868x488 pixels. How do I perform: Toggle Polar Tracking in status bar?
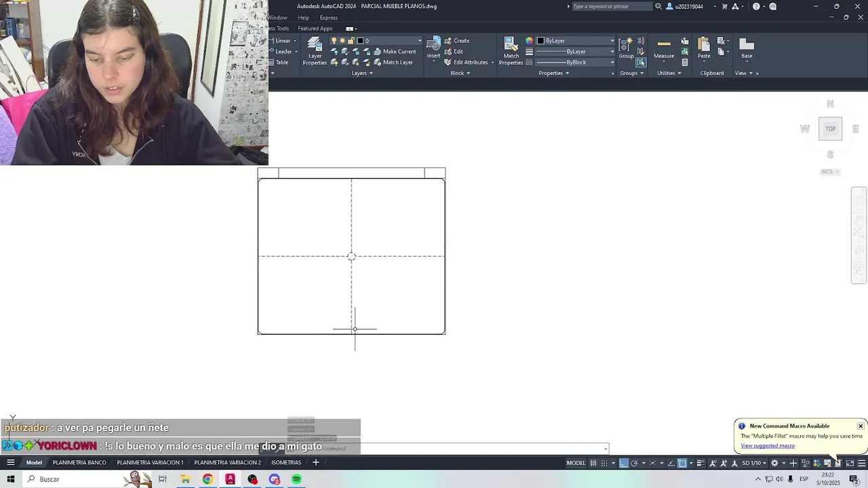coord(634,463)
